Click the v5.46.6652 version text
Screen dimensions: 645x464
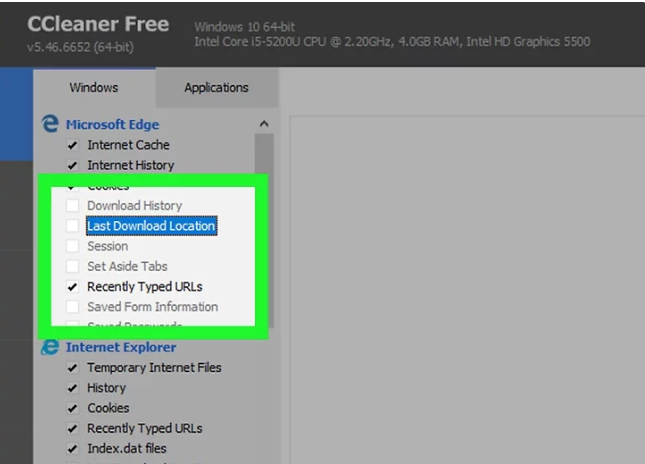80,47
